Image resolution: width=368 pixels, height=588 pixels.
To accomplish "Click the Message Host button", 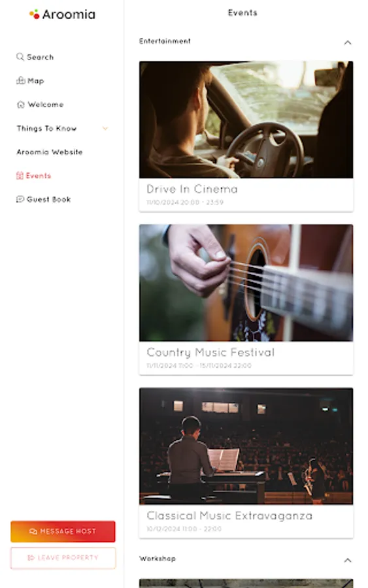I will 63,531.
